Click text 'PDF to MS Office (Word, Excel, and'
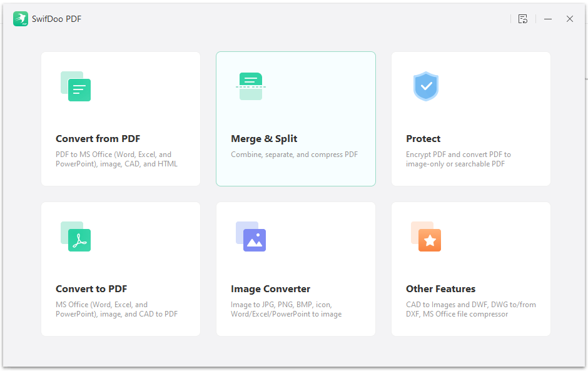This screenshot has height=371, width=588. [114, 155]
